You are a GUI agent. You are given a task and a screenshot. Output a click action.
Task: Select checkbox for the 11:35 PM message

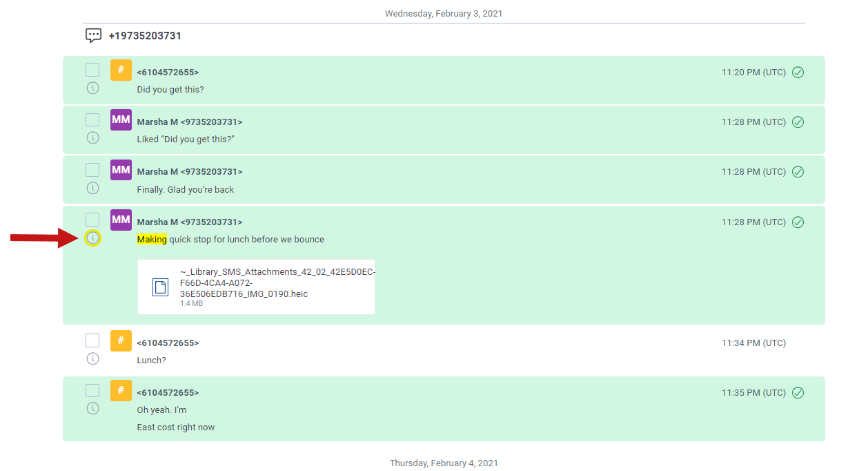point(92,390)
